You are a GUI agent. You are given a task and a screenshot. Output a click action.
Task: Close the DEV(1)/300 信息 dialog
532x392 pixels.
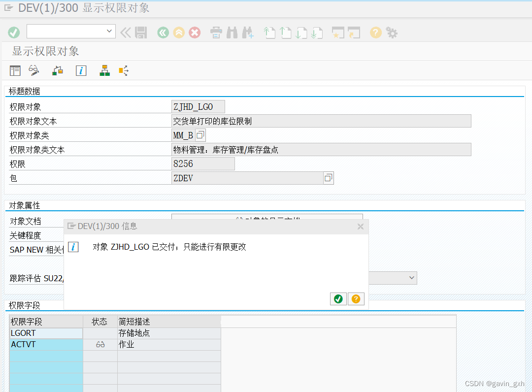pos(360,227)
